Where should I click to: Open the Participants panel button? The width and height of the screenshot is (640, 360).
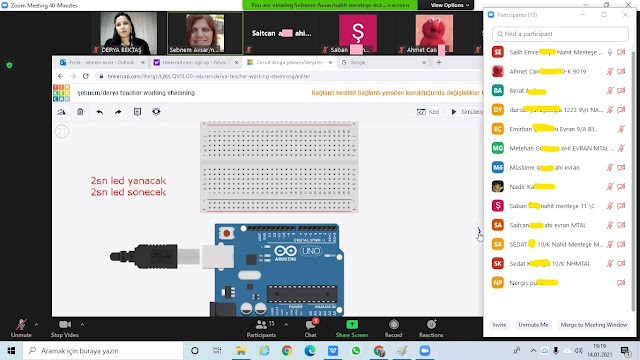[x=261, y=328]
